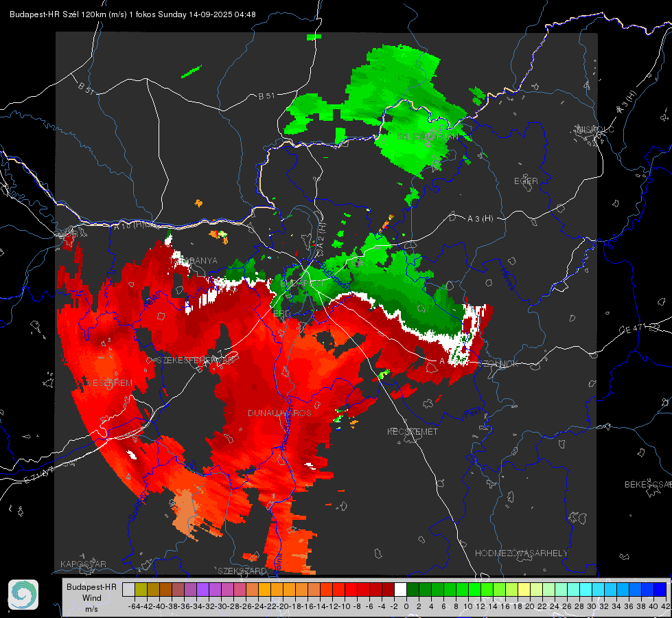Pick the dark blue last swatch of the legend
The width and height of the screenshot is (672, 618).
point(660,589)
